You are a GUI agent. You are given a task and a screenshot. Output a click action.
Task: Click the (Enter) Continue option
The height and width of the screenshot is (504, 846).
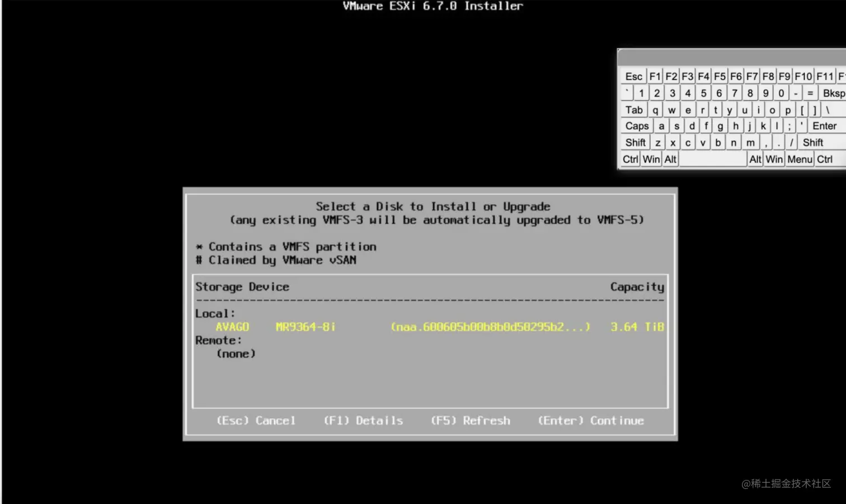pyautogui.click(x=591, y=421)
